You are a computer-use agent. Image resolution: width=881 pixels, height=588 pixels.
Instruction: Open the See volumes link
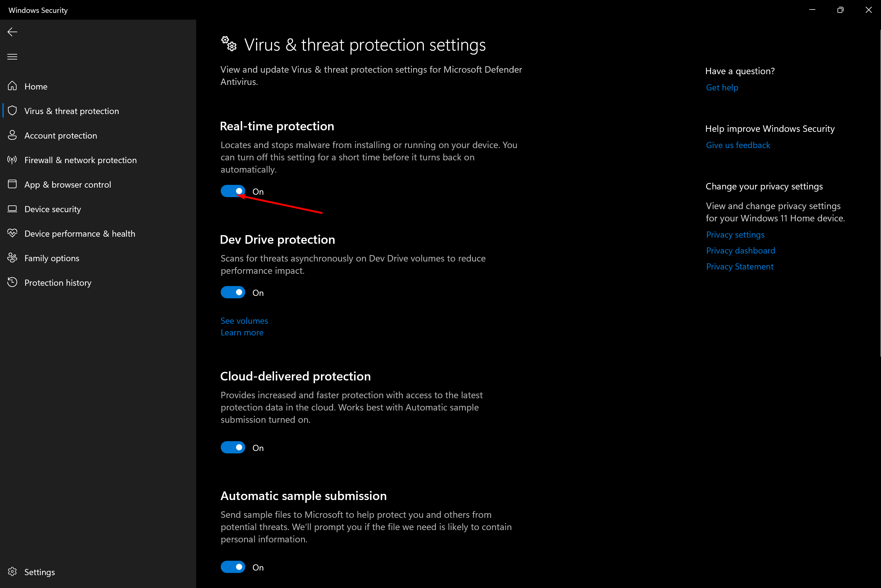click(x=244, y=321)
